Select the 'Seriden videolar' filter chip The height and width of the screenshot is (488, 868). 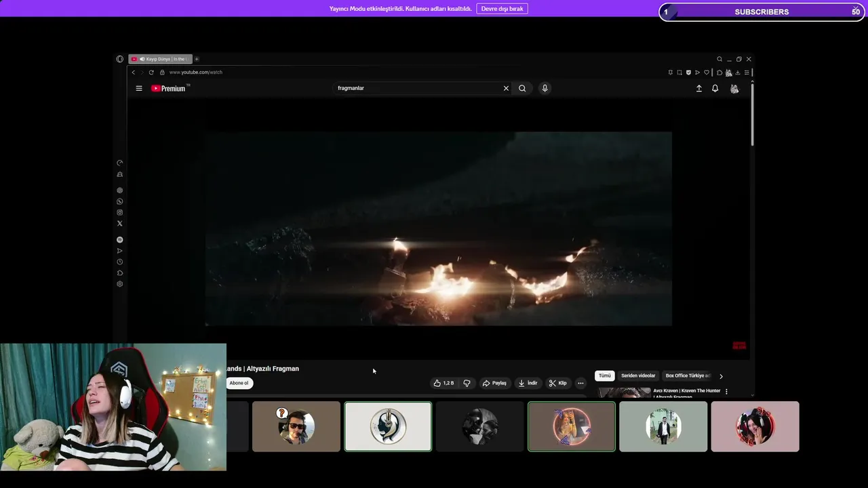click(638, 375)
